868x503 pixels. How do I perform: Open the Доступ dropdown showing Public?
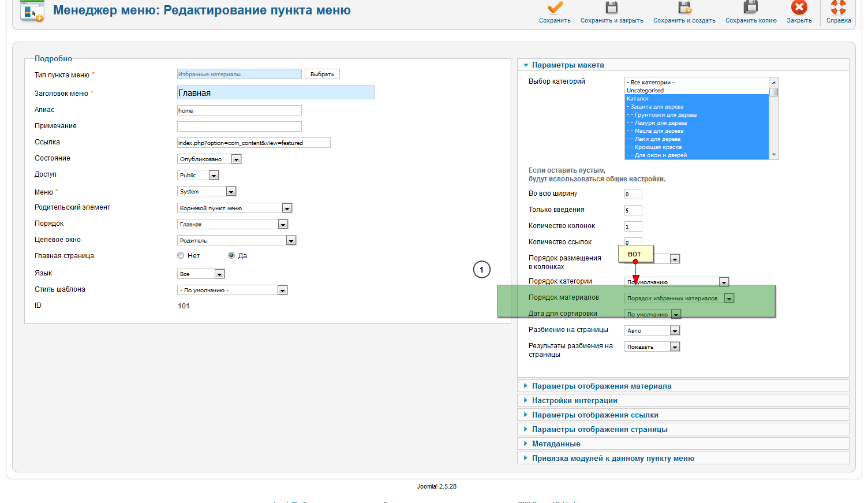[198, 175]
